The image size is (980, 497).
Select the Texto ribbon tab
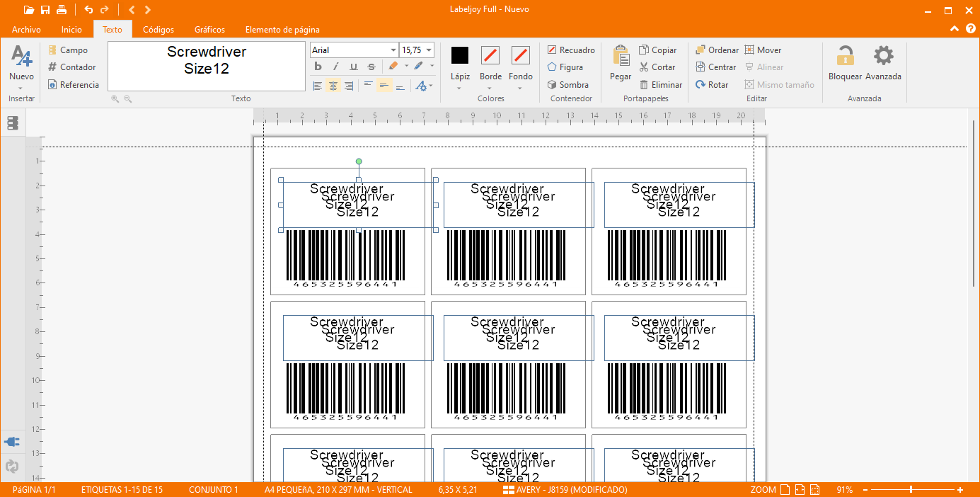(x=113, y=30)
